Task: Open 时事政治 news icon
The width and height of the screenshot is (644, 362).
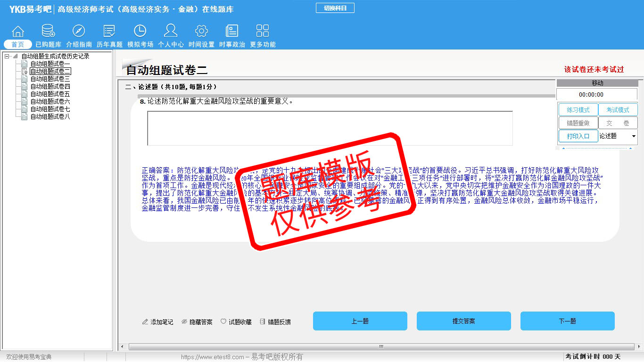Action: (x=232, y=32)
